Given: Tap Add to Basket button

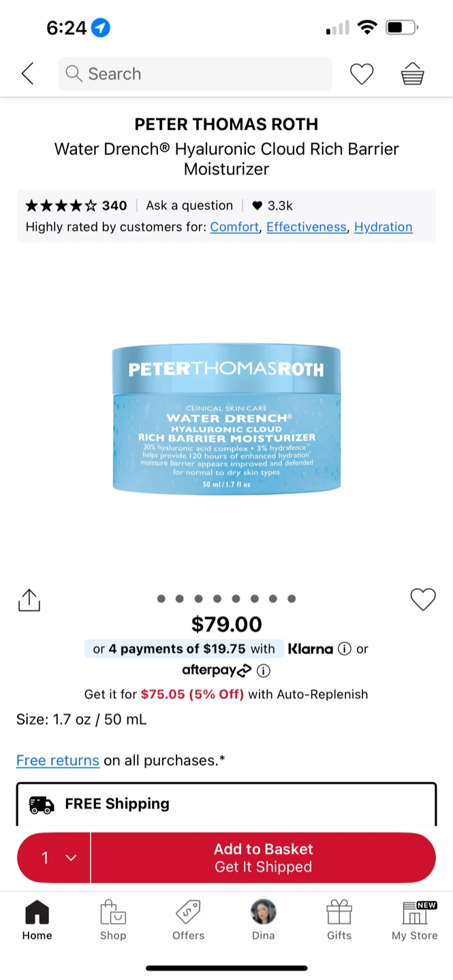Looking at the screenshot, I should click(264, 857).
